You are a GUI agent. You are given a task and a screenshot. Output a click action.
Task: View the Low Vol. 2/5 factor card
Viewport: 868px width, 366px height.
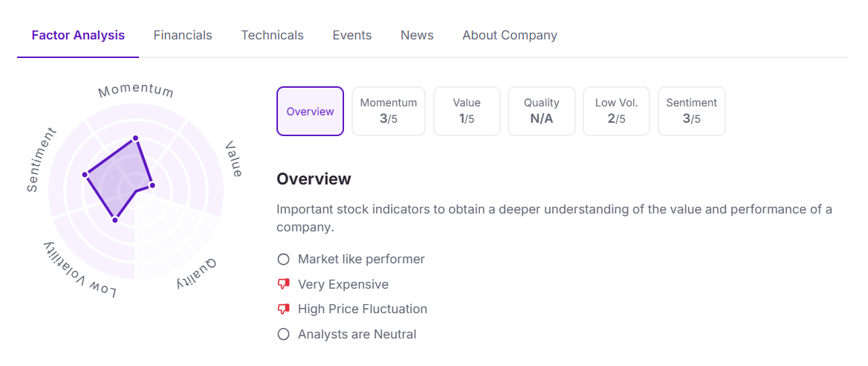617,112
